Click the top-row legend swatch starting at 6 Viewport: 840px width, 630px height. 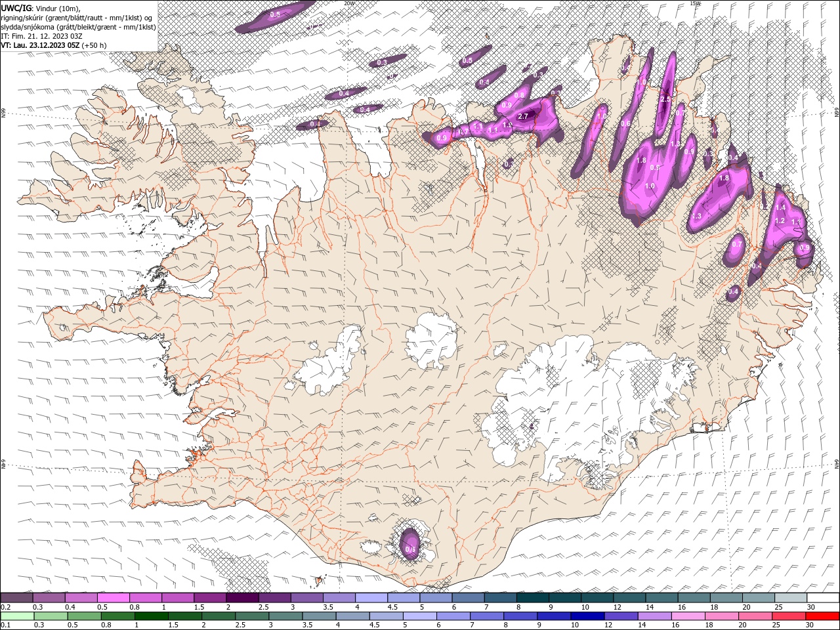tap(468, 598)
